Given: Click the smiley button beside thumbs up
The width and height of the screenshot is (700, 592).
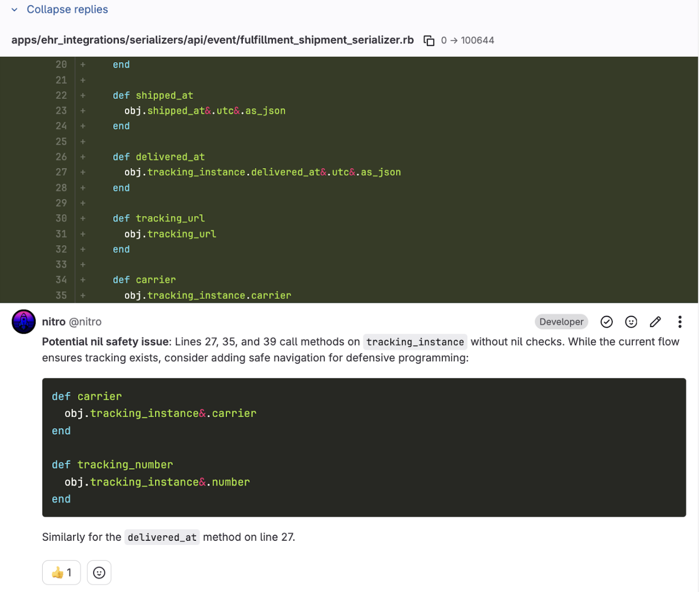Looking at the screenshot, I should [99, 572].
